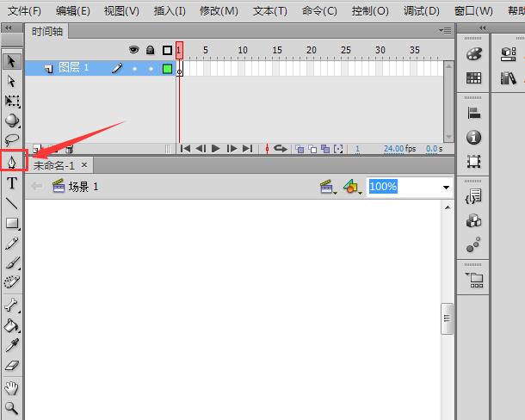Image resolution: width=525 pixels, height=420 pixels.
Task: Select the Bone tool
Action: pyautogui.click(x=12, y=305)
